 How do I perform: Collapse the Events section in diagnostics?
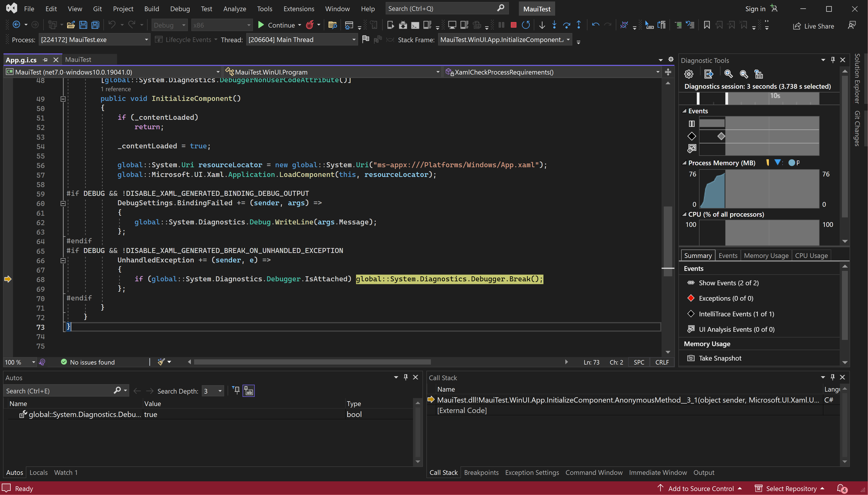[684, 111]
